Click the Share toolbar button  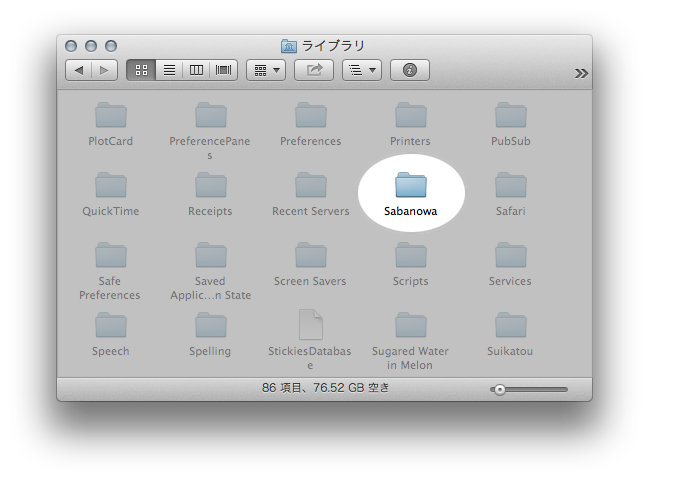[314, 70]
